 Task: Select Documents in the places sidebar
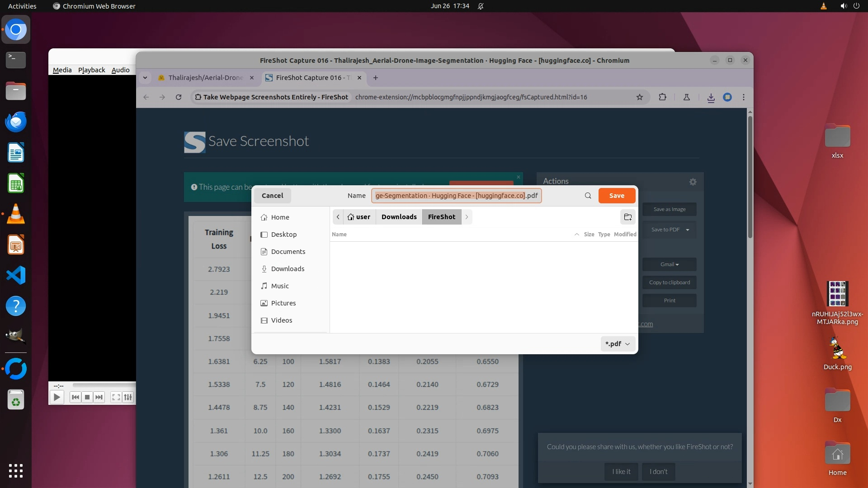tap(288, 252)
